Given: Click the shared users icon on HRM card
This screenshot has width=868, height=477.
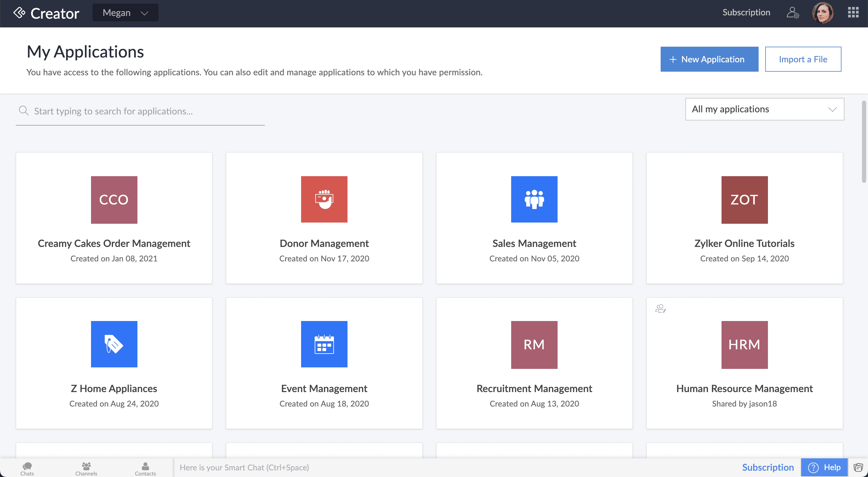Looking at the screenshot, I should 660,308.
